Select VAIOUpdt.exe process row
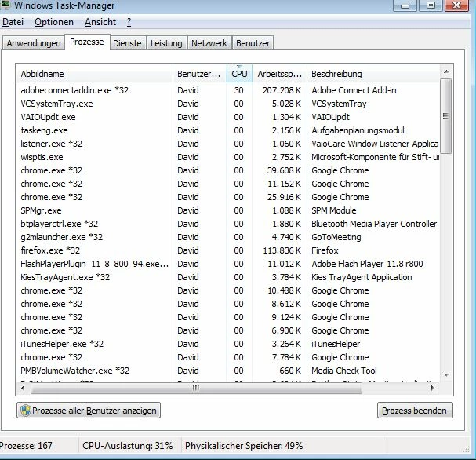476x460 pixels. click(227, 117)
